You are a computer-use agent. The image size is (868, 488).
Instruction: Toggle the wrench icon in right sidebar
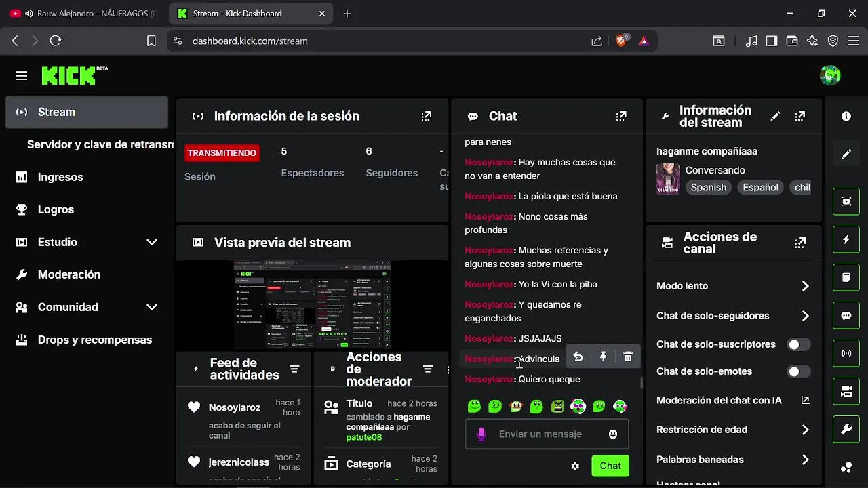846,429
